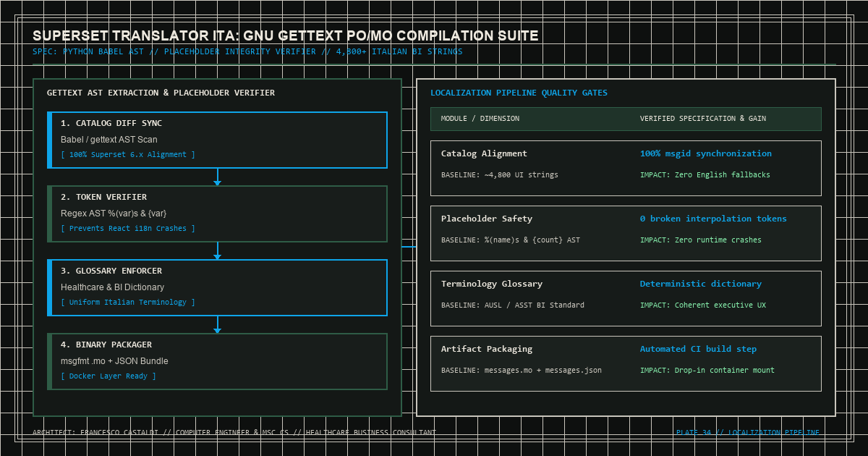Image resolution: width=868 pixels, height=456 pixels.
Task: Click 'BASELINE: ~4,800 UI strings' text
Action: (x=500, y=175)
